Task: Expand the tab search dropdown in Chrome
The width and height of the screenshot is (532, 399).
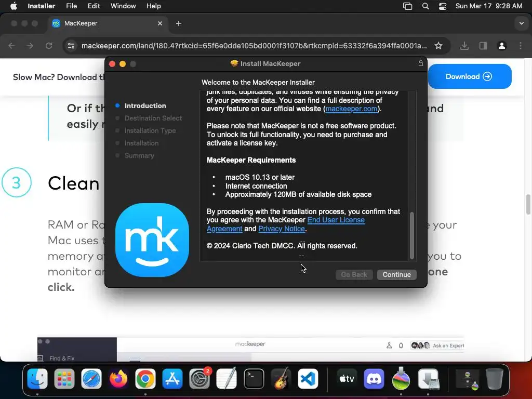Action: click(521, 23)
